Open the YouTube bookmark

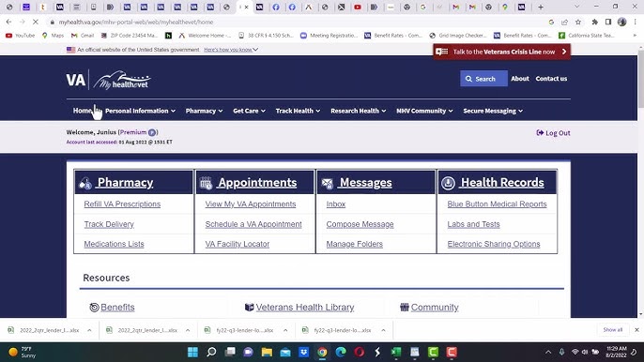(x=20, y=36)
